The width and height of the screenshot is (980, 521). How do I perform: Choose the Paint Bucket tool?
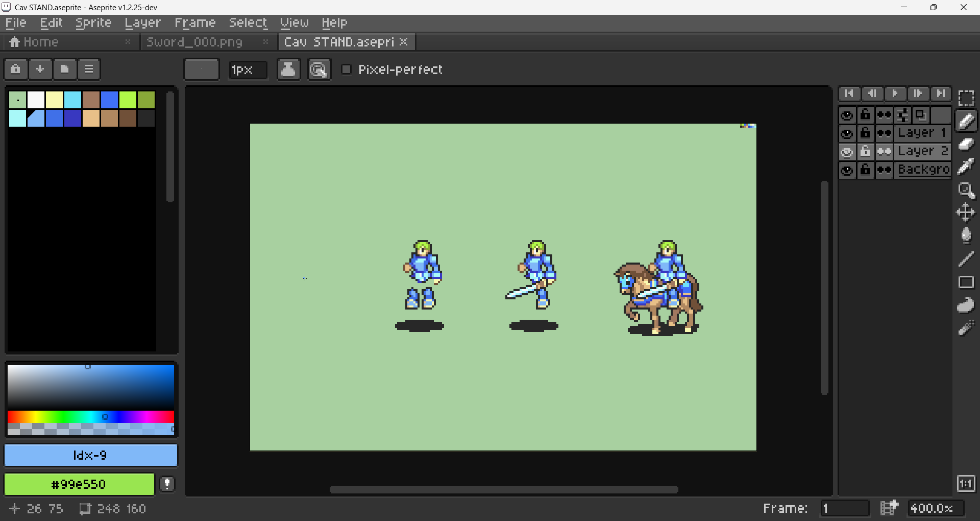pos(966,235)
